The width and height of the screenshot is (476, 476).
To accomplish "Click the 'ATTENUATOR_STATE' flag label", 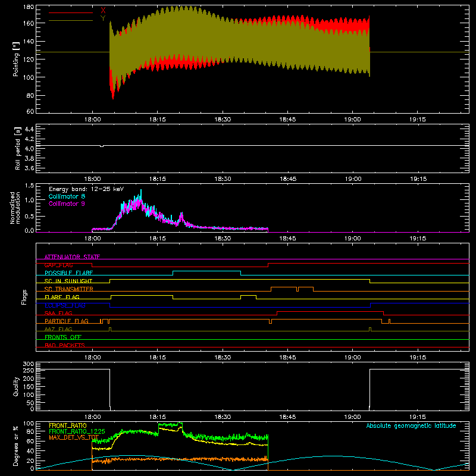I will point(72,257).
